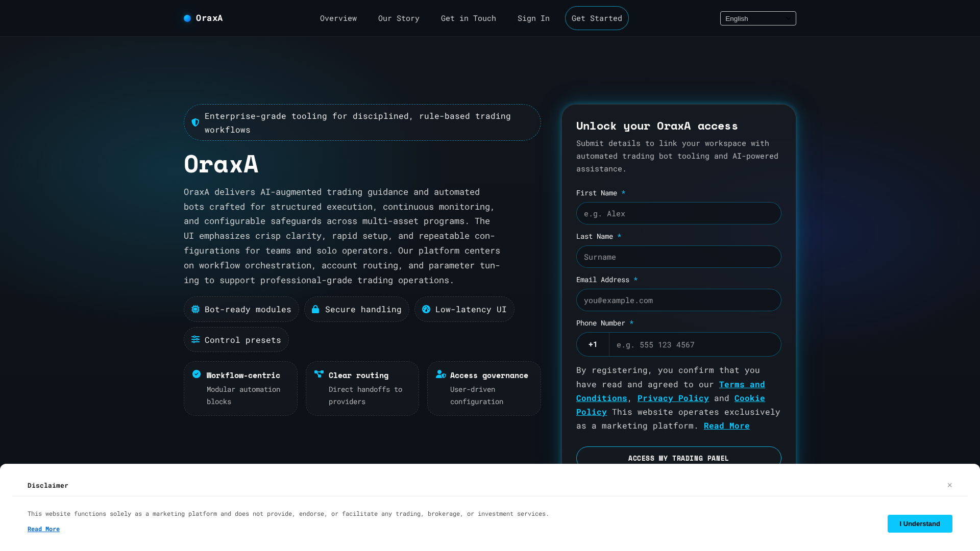The width and height of the screenshot is (980, 551).
Task: Click the shield icon in the enterprise-grade banner
Action: (195, 122)
